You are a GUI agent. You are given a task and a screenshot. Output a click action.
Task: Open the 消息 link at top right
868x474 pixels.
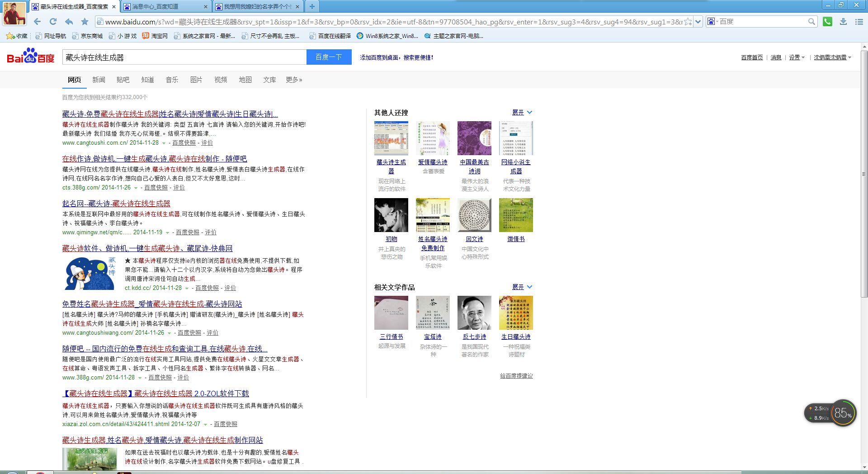(x=776, y=57)
